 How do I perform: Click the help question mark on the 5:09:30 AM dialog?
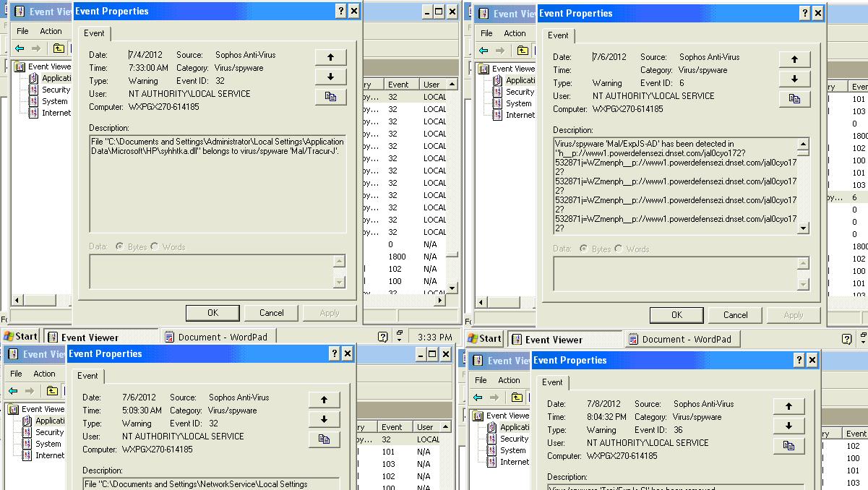coord(335,353)
